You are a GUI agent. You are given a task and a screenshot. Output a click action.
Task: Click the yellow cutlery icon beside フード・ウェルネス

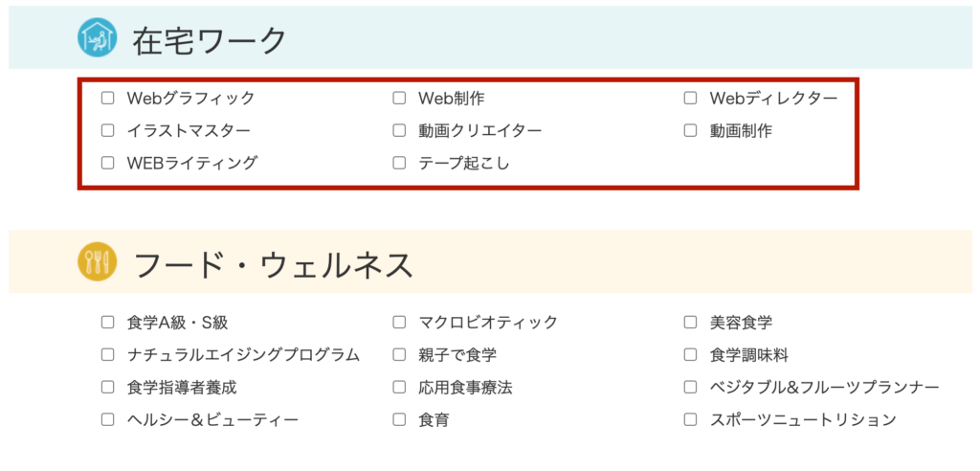[x=97, y=260]
